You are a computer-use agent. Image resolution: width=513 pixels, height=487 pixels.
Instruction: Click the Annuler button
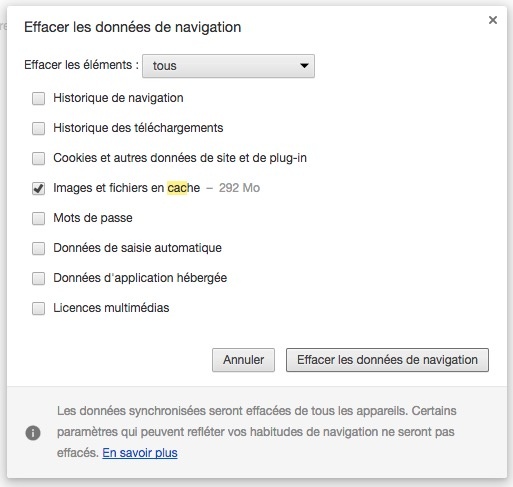(x=243, y=360)
